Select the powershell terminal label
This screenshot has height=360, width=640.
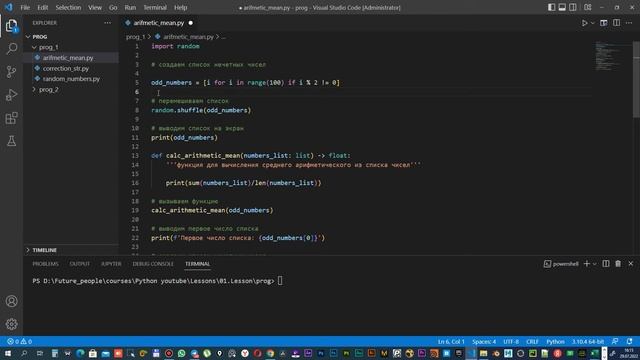tap(561, 264)
